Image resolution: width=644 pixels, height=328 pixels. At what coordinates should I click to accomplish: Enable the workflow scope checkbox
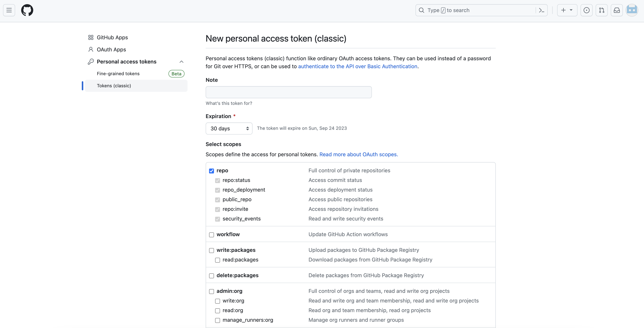212,235
